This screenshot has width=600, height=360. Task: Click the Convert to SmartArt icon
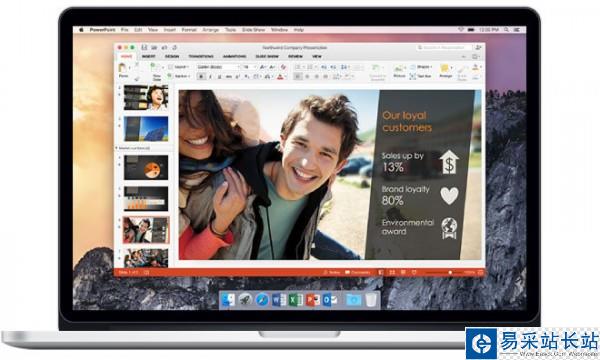(377, 68)
